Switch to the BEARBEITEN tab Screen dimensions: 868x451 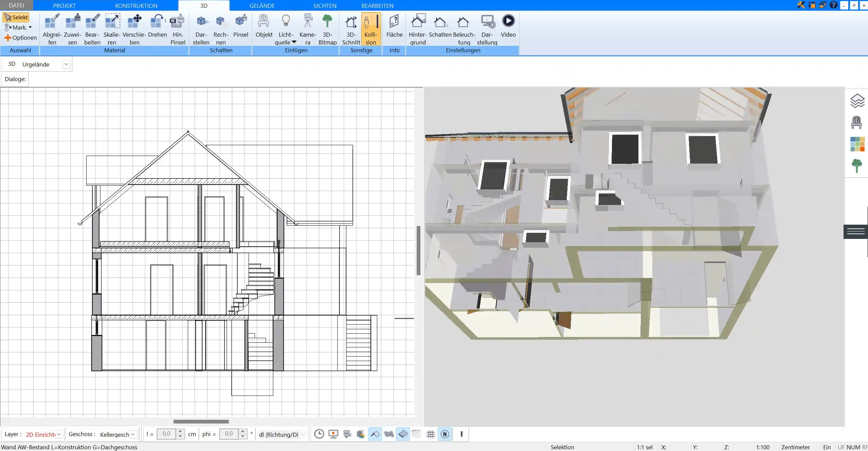[x=377, y=5]
